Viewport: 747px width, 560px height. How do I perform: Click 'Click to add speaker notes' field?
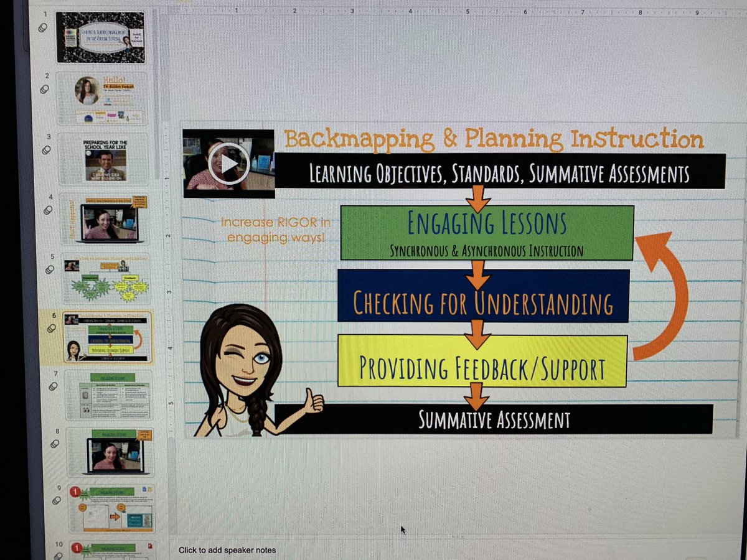tap(227, 550)
